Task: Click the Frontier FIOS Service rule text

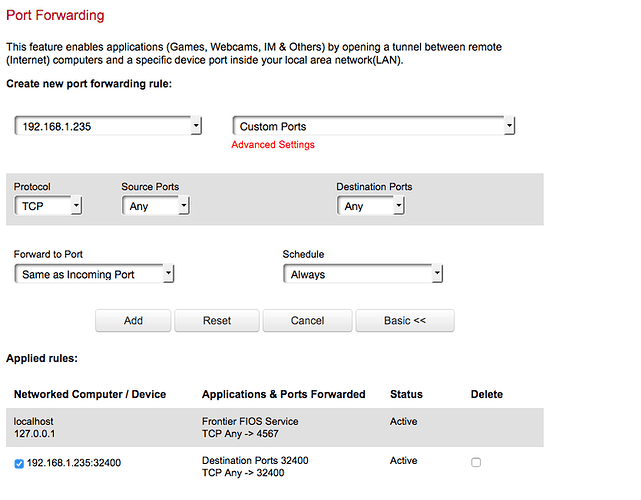Action: (250, 422)
